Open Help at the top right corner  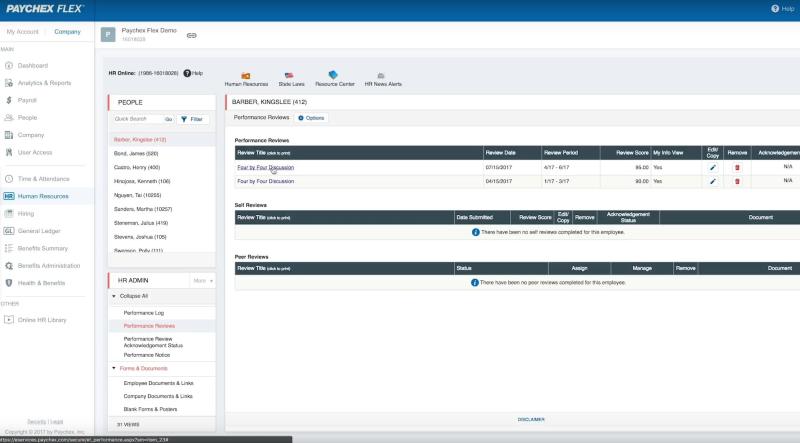pos(783,9)
